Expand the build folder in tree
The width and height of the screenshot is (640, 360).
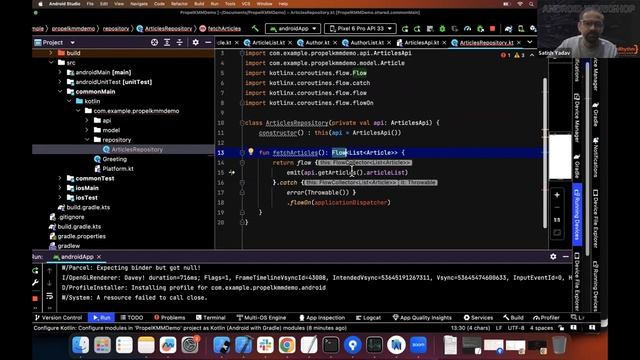(51, 53)
